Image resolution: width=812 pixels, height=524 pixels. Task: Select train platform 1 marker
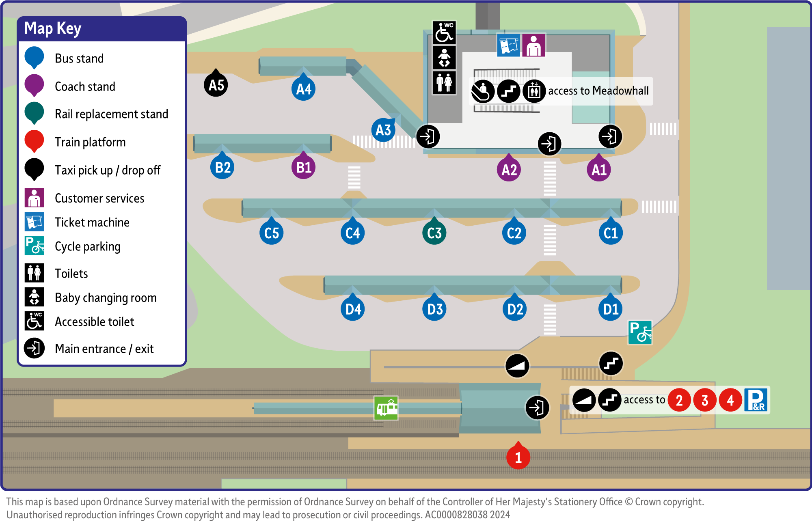[518, 456]
